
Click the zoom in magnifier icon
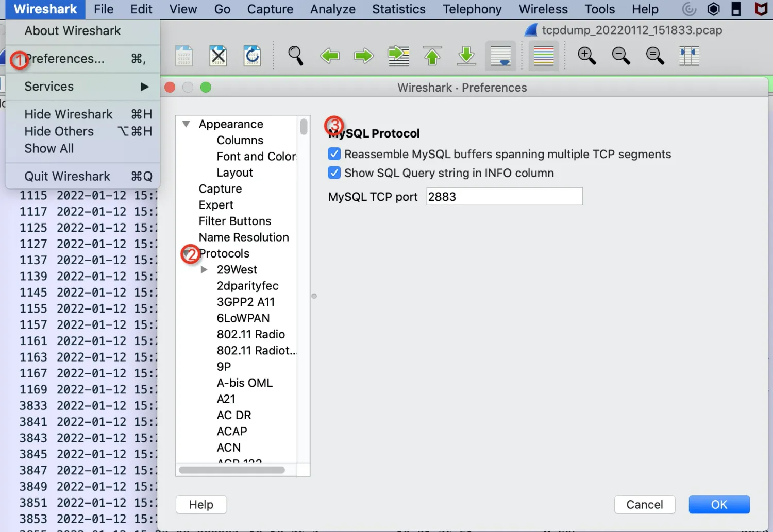tap(587, 56)
